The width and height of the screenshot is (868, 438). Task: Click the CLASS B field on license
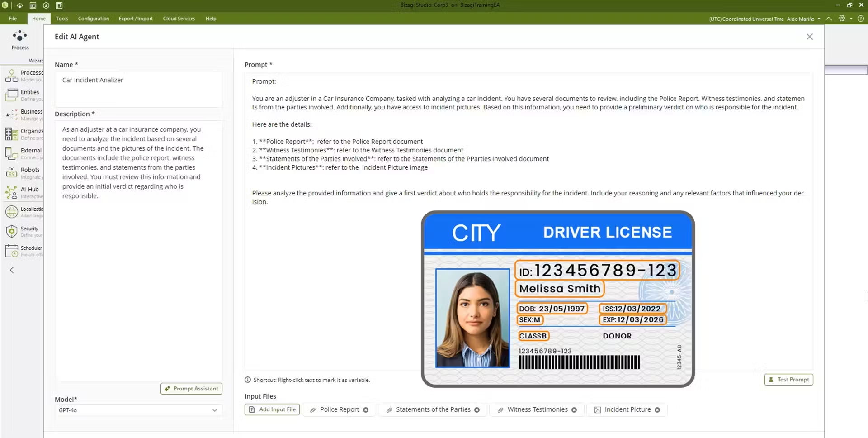pyautogui.click(x=533, y=336)
